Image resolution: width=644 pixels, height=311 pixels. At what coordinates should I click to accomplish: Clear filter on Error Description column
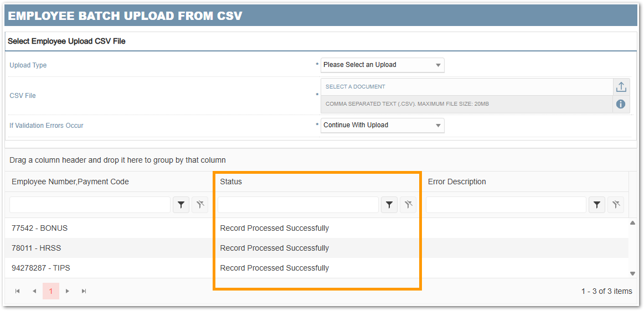coord(616,205)
